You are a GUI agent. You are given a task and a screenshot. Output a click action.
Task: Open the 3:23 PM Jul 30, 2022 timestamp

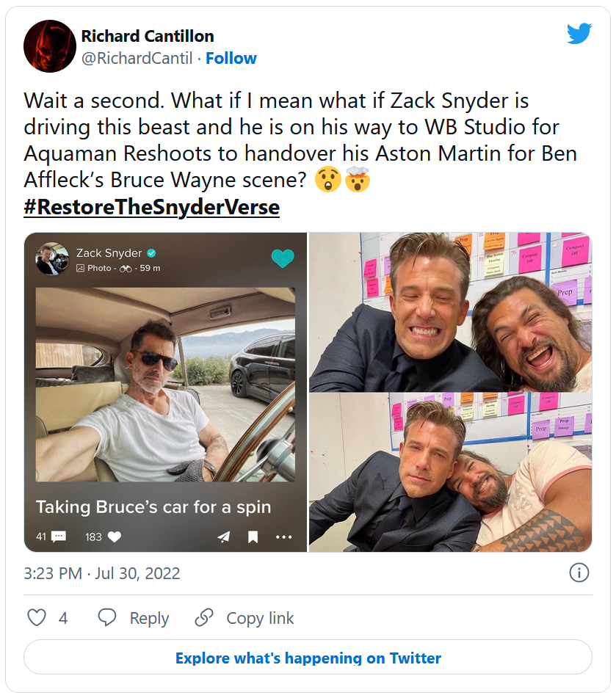point(101,573)
